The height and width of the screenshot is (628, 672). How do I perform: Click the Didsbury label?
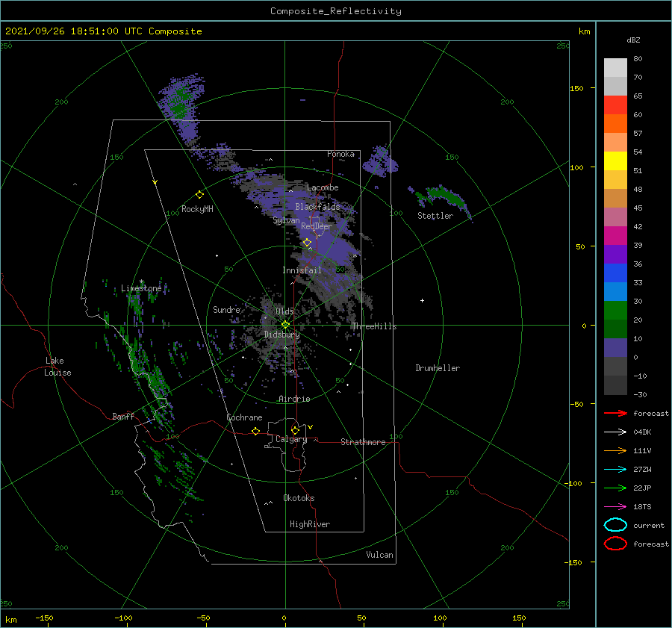coord(281,335)
